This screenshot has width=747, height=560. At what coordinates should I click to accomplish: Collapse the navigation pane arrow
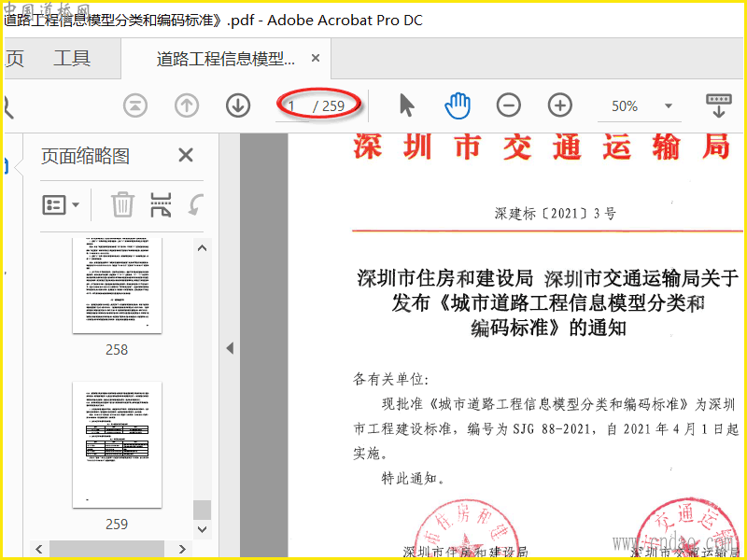coord(230,348)
